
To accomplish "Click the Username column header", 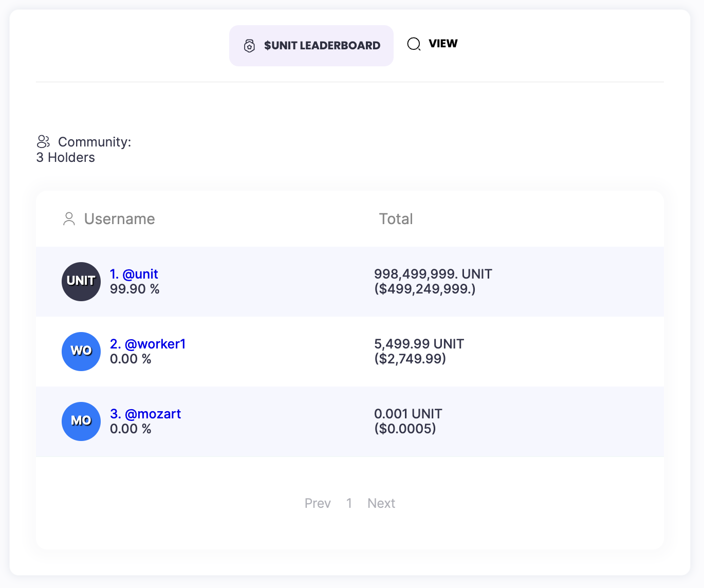I will click(119, 219).
